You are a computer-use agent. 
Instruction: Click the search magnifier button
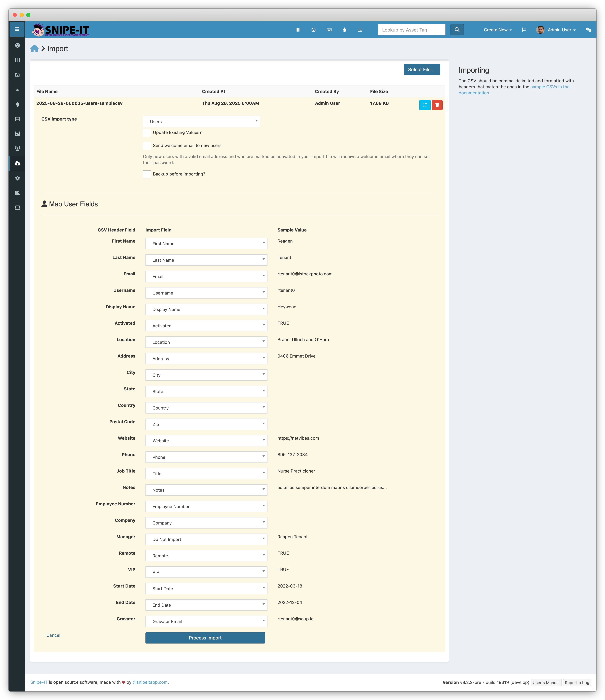point(457,30)
